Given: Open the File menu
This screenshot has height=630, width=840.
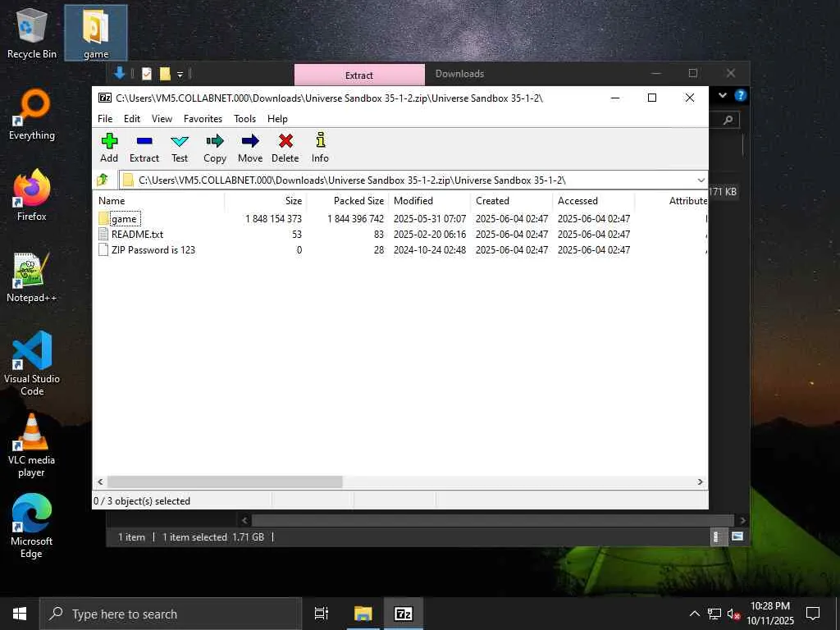Looking at the screenshot, I should 105,118.
